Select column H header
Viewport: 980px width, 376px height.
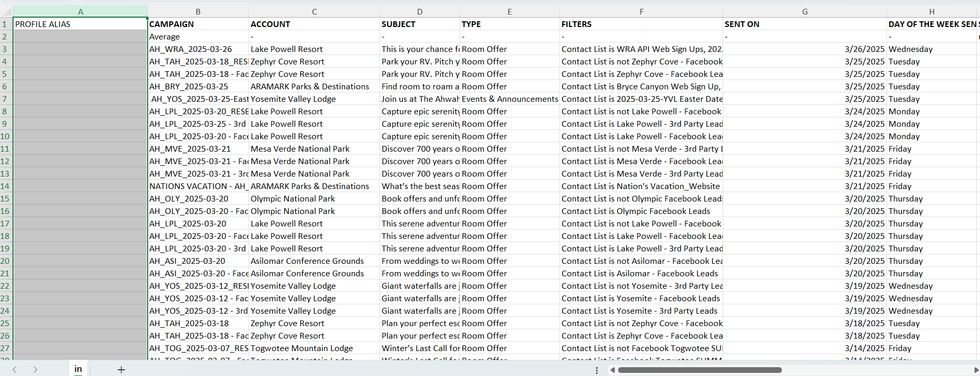[932, 11]
